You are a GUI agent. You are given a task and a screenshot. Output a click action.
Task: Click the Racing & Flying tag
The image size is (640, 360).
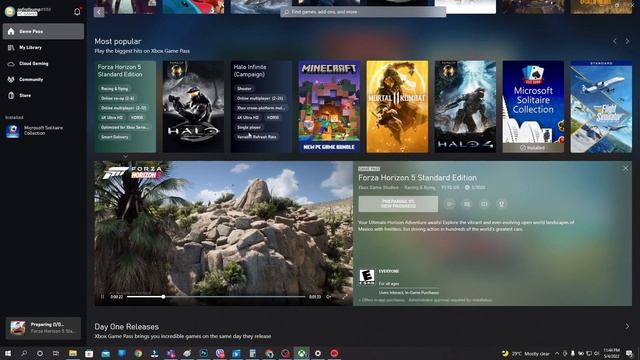click(x=114, y=89)
